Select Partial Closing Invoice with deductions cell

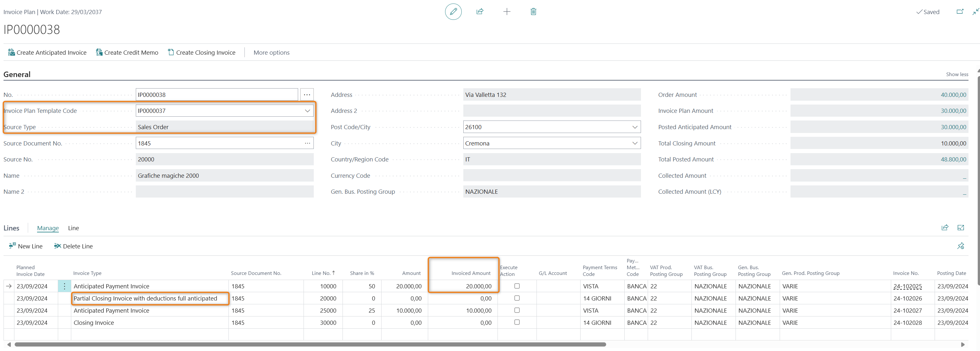[x=150, y=299]
